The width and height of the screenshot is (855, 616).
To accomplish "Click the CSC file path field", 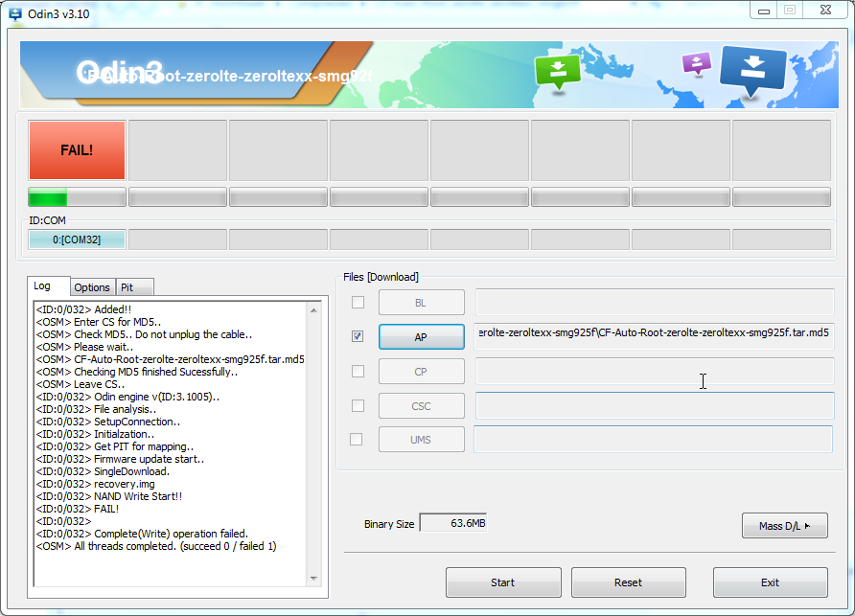I will pos(655,405).
